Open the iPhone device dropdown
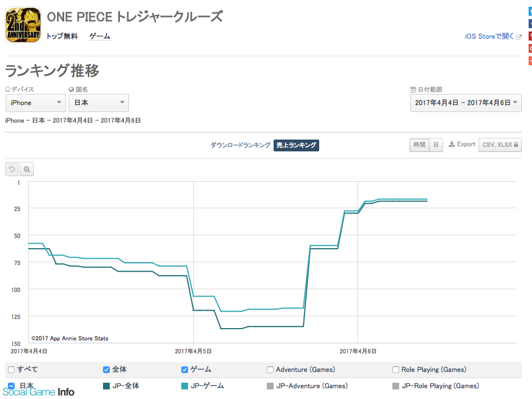Image resolution: width=532 pixels, height=399 pixels. coord(35,103)
